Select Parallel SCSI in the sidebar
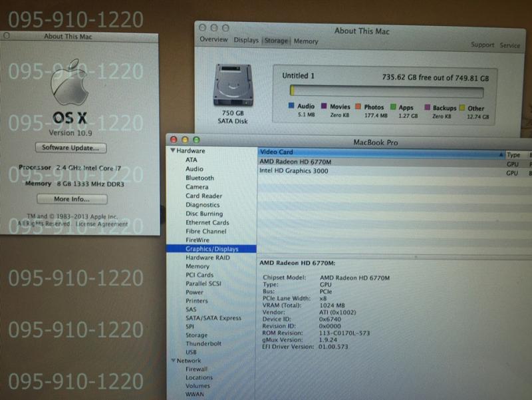This screenshot has width=532, height=400. tap(203, 284)
